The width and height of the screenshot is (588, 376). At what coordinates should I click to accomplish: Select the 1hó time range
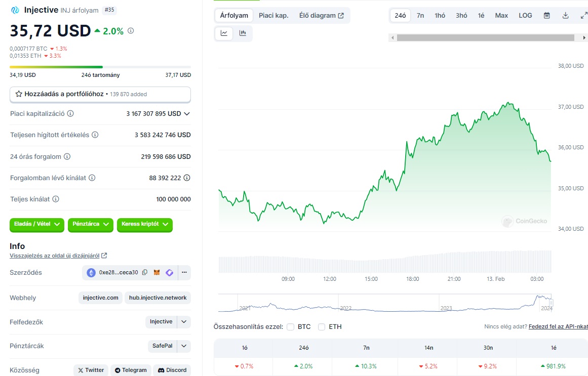coord(440,15)
